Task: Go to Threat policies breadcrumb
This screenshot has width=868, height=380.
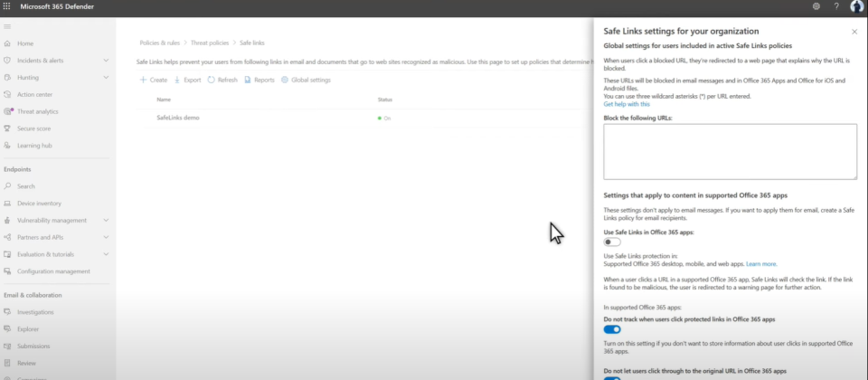Action: 210,43
